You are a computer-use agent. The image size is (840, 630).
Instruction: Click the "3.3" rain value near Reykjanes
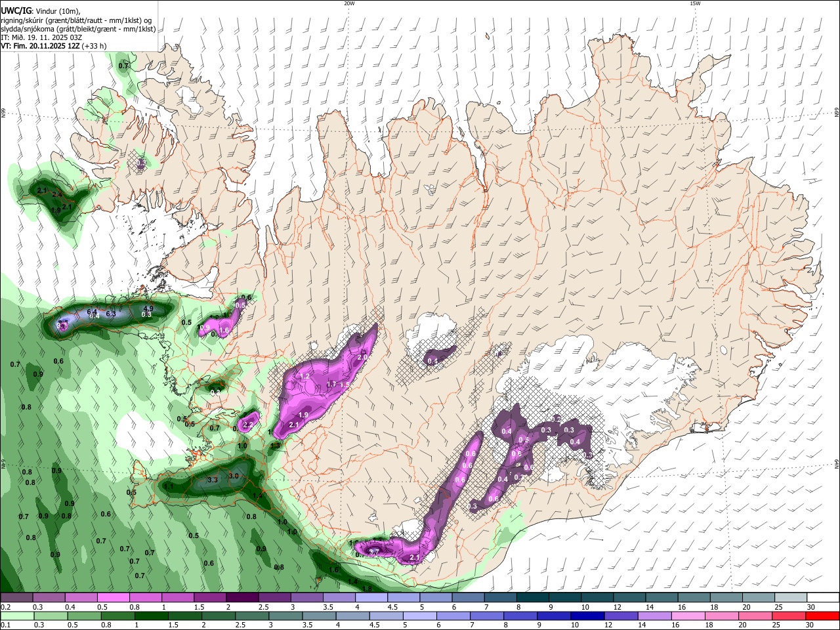coord(213,480)
